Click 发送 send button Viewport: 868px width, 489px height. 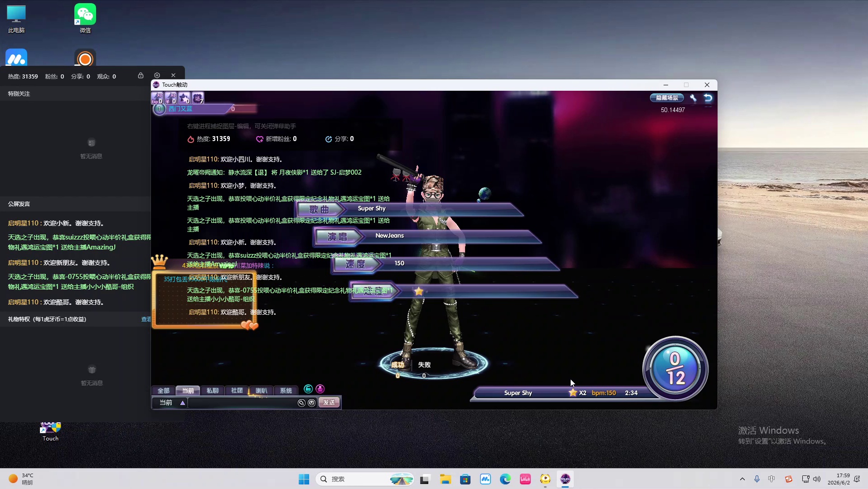329,403
